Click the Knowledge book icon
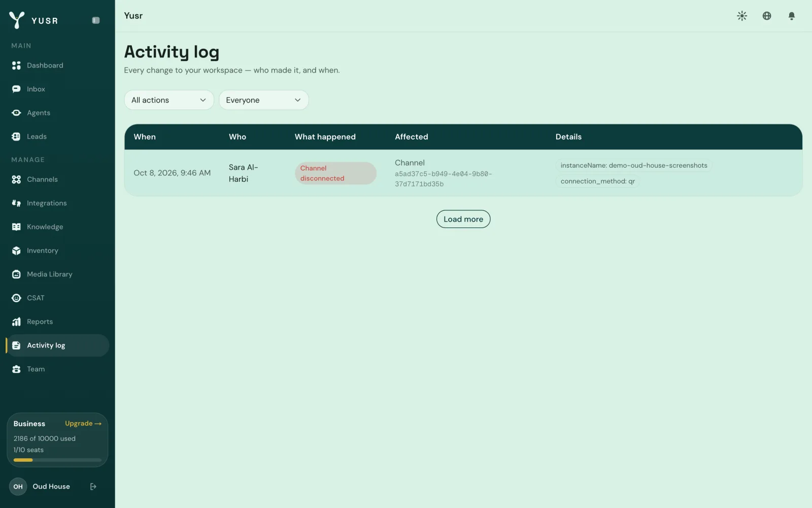The image size is (812, 508). (x=16, y=227)
